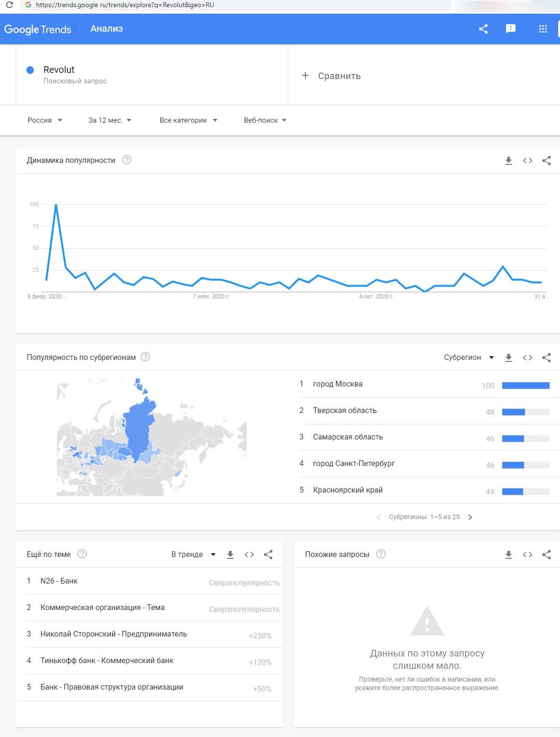Open the Субрегион selector dropdown
The image size is (560, 737).
[469, 358]
